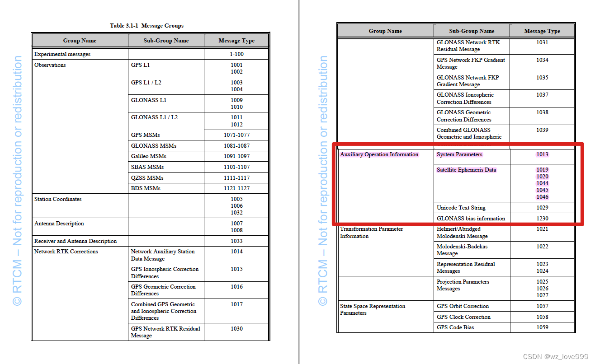Click the '1091-1097' message type value
This screenshot has height=364, width=595.
236,156
